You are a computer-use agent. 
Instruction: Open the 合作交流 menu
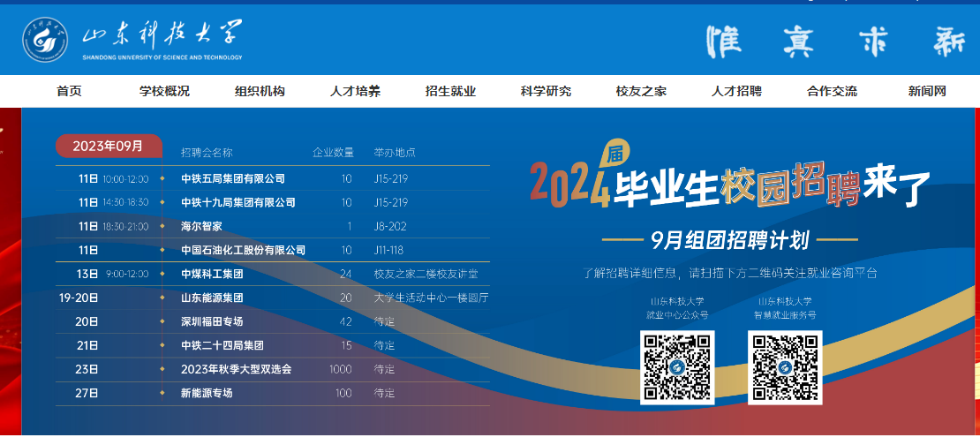coord(832,91)
